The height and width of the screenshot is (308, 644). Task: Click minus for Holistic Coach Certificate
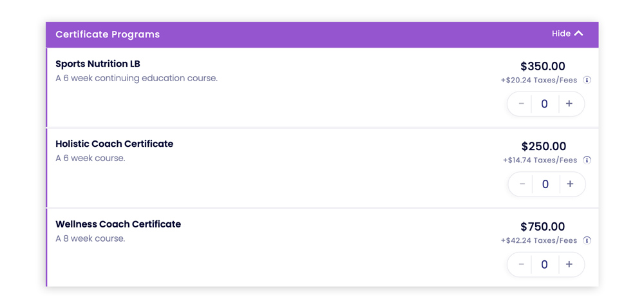pyautogui.click(x=522, y=184)
